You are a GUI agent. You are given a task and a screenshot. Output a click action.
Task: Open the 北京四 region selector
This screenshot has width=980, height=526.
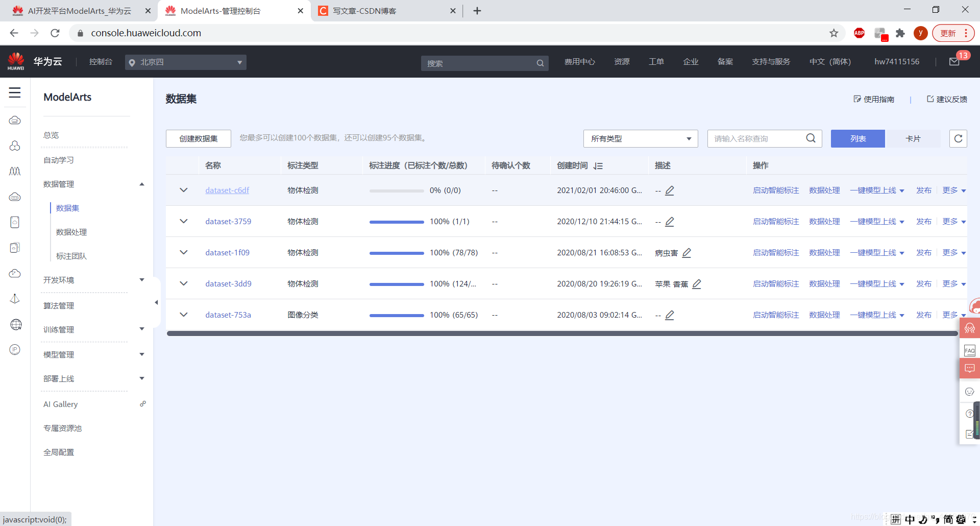186,62
